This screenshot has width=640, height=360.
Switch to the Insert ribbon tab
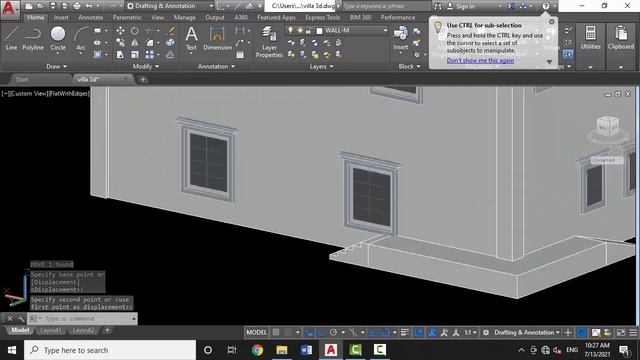tap(61, 18)
